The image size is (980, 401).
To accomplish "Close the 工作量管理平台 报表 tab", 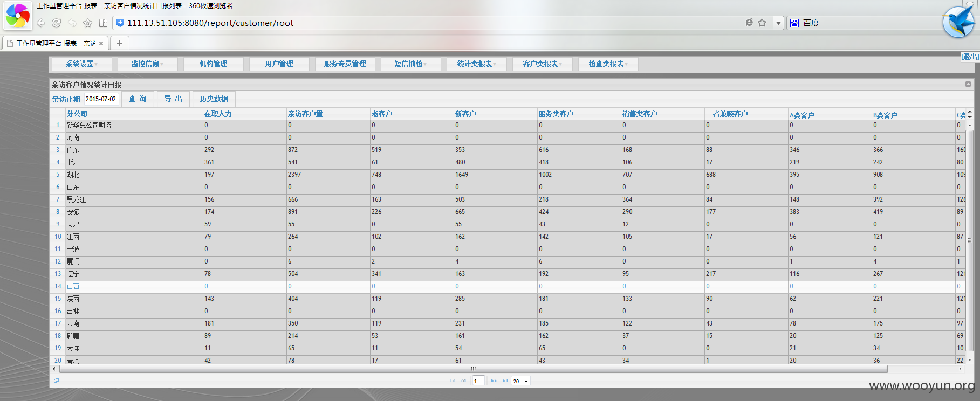I will (x=101, y=44).
